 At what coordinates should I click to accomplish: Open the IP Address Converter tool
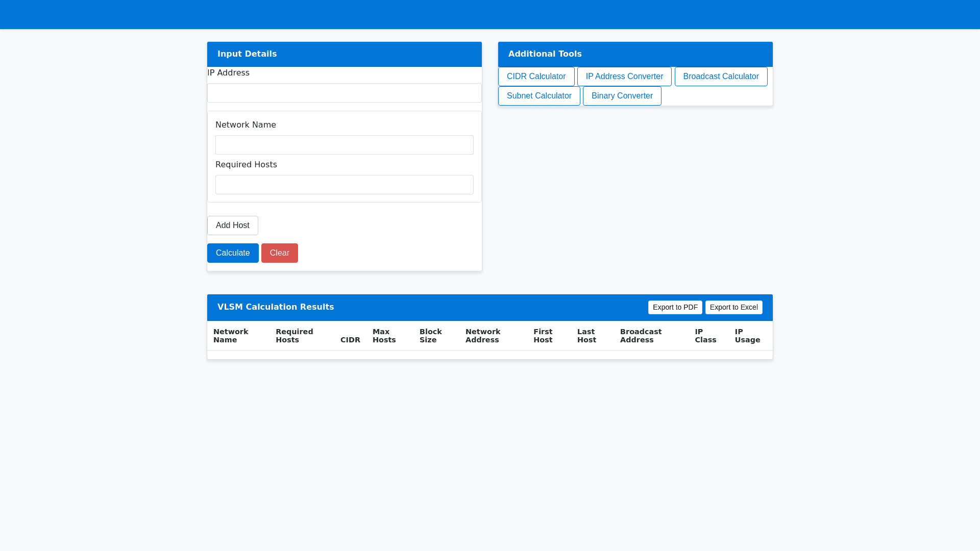point(624,77)
